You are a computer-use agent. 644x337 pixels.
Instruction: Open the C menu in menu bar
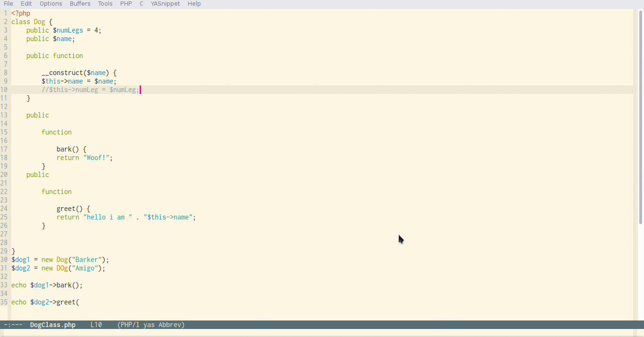coord(142,4)
